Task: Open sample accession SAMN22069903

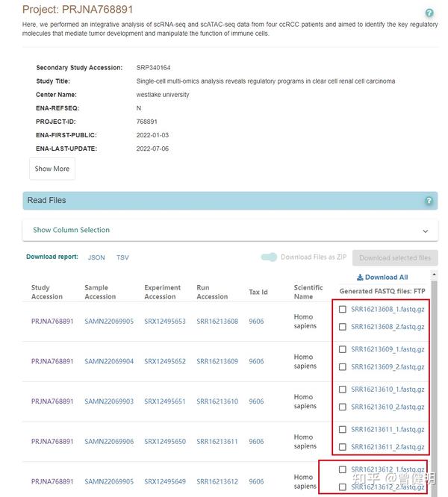Action: click(109, 401)
